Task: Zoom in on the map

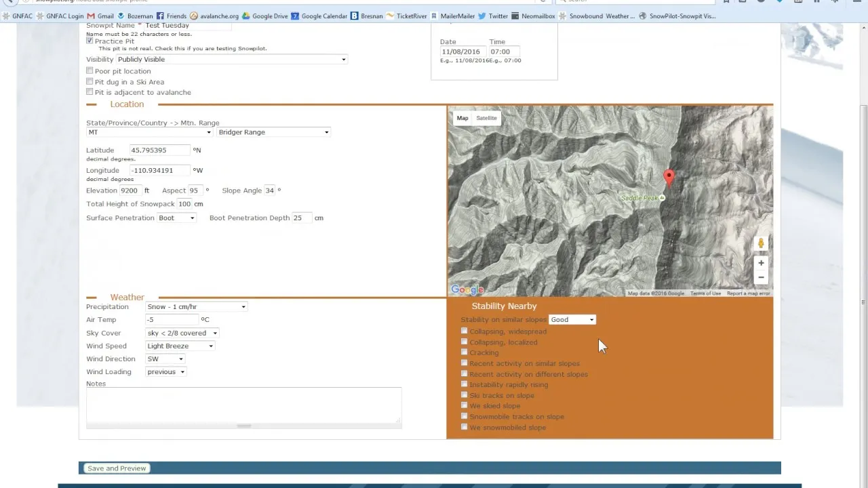Action: coord(761,263)
